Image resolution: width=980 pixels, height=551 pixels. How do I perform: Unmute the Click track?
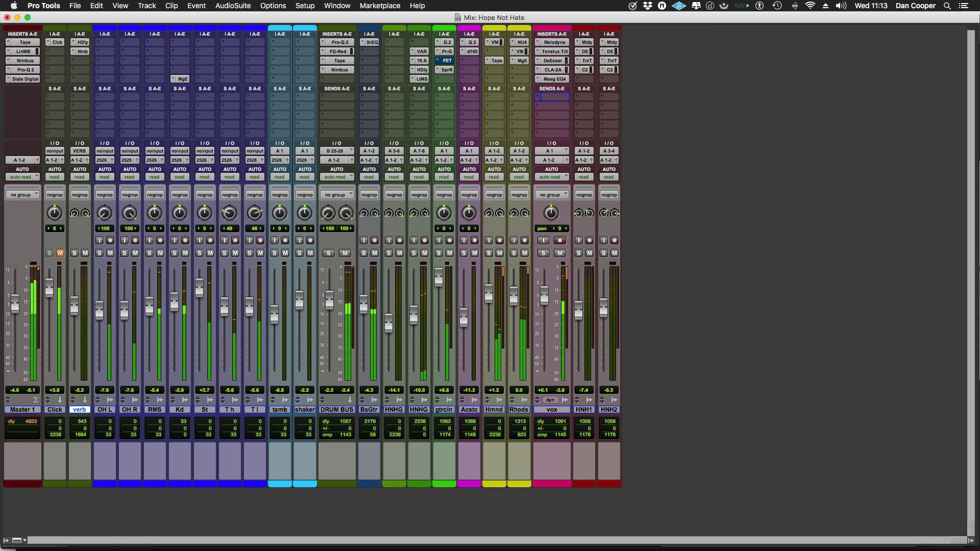coord(60,253)
